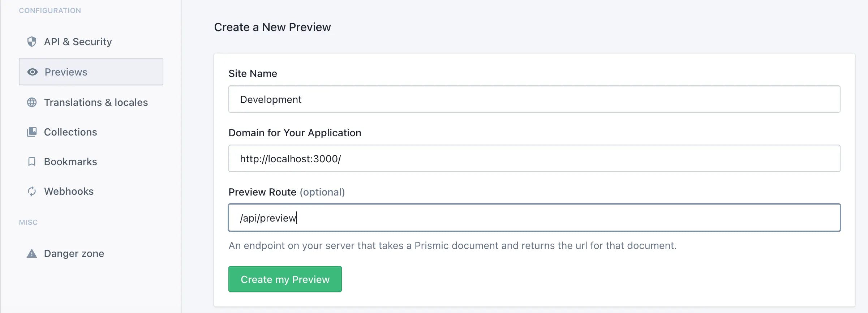Click the stacked pages Collections icon

32,132
